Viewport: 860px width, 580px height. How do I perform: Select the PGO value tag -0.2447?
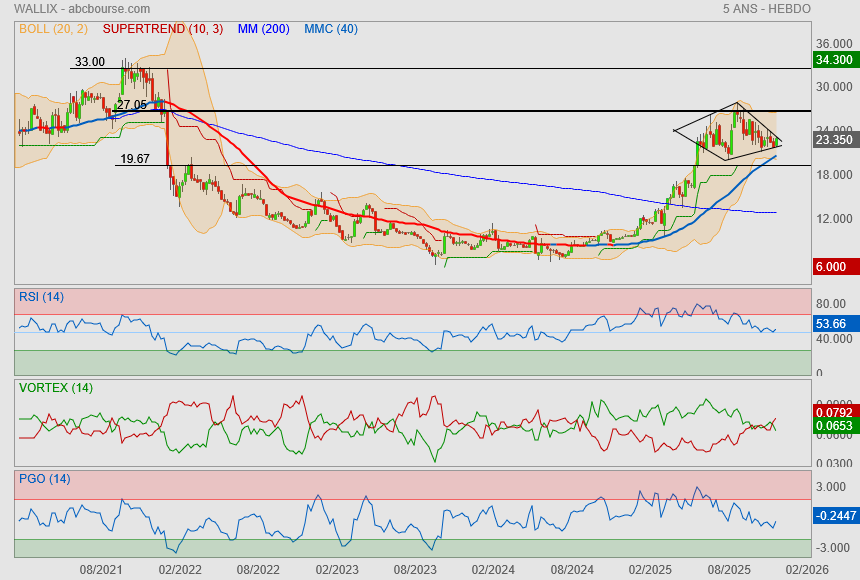click(833, 516)
